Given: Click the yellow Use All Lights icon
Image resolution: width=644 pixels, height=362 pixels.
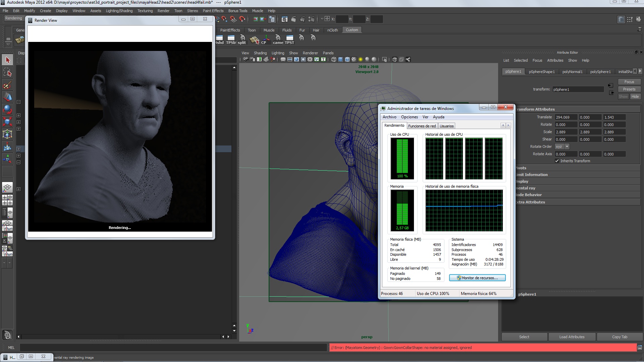Looking at the screenshot, I should pyautogui.click(x=361, y=59).
